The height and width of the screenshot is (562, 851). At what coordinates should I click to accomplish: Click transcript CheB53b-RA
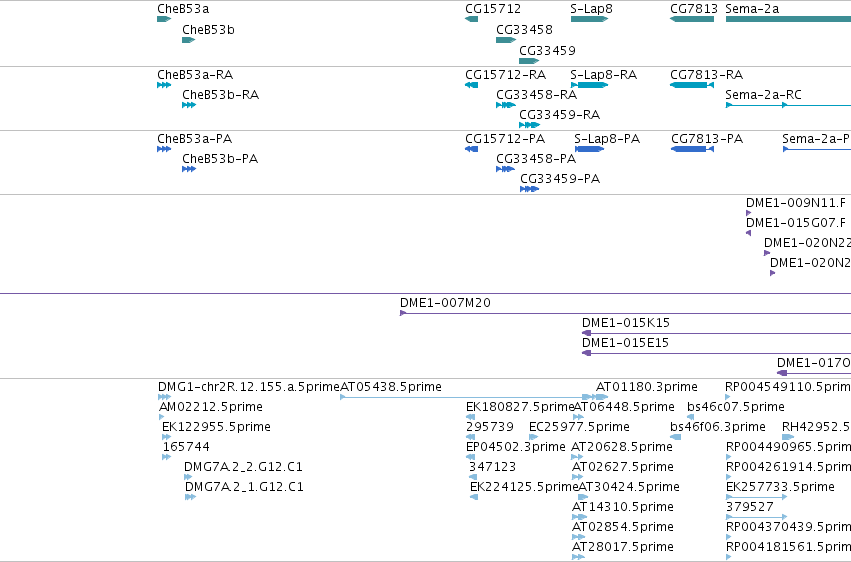pos(220,95)
